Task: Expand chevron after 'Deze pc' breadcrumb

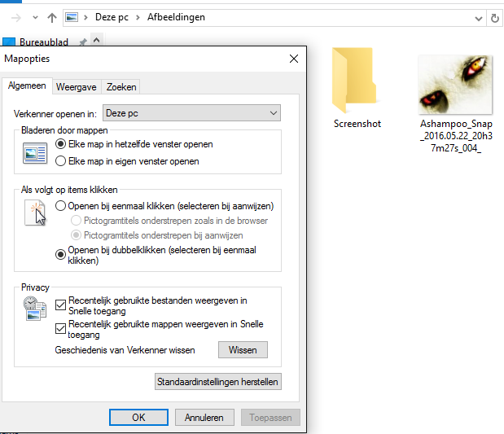Action: tap(138, 17)
